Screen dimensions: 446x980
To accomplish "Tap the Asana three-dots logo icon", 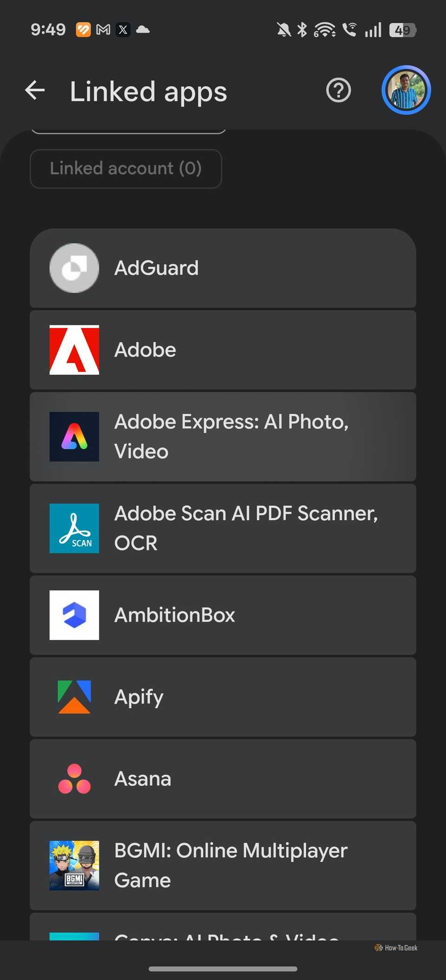I will pyautogui.click(x=74, y=779).
